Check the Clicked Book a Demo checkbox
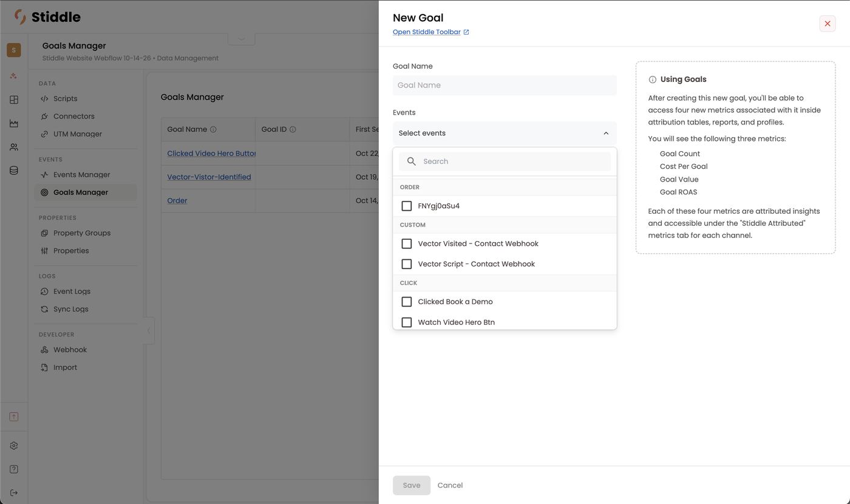850x504 pixels. 407,302
